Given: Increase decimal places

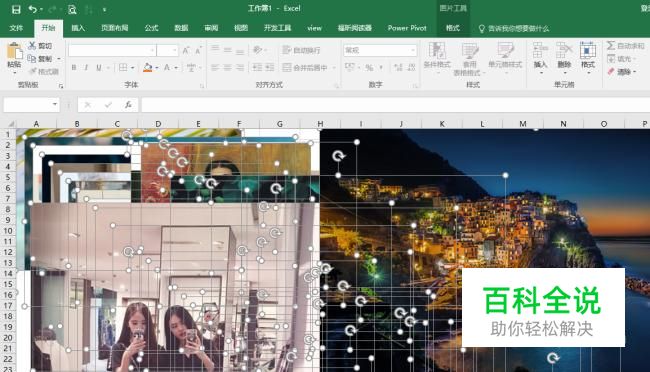Looking at the screenshot, I should click(398, 67).
